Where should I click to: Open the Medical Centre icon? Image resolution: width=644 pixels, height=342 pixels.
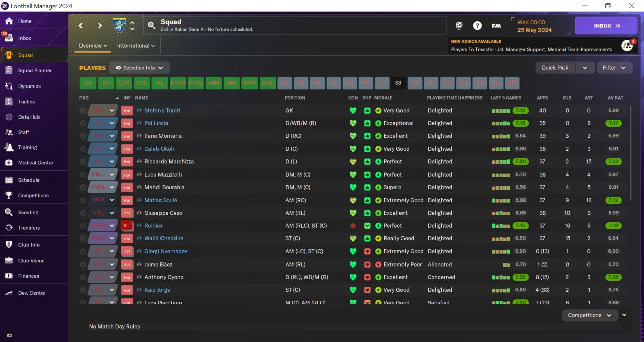9,163
